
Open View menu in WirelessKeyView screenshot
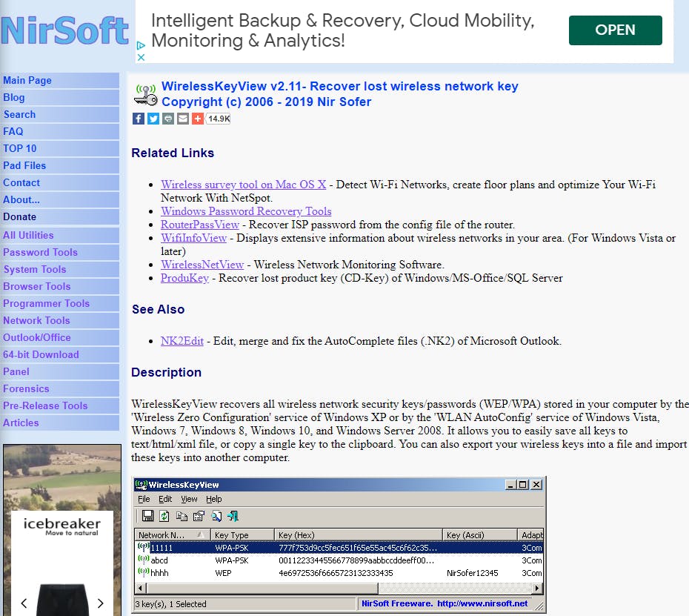[189, 500]
